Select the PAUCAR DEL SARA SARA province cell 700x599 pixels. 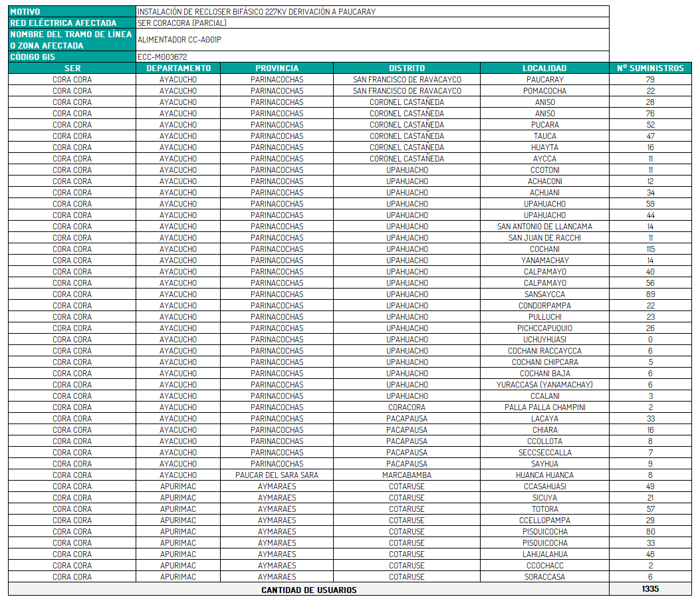pos(277,475)
